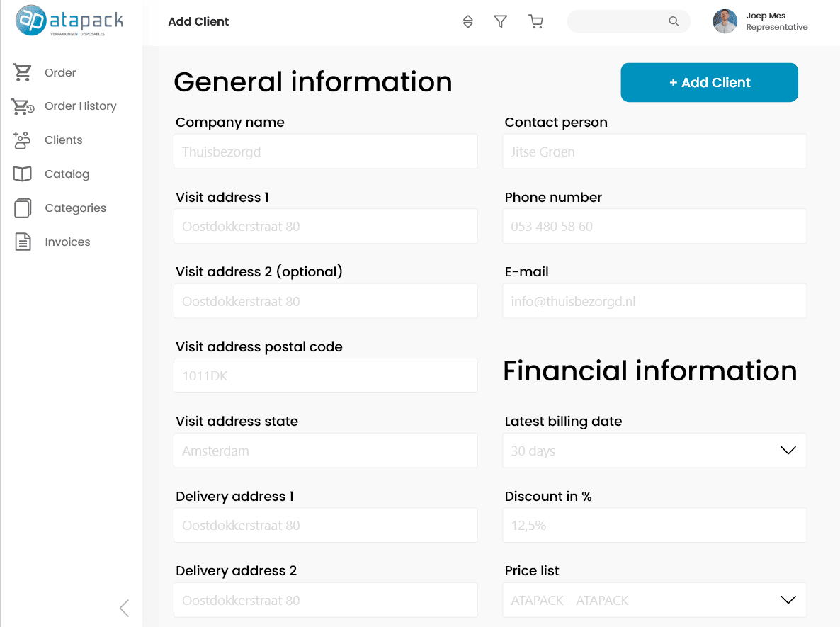Click the Clients people icon
Image resolution: width=840 pixels, height=627 pixels.
(23, 140)
